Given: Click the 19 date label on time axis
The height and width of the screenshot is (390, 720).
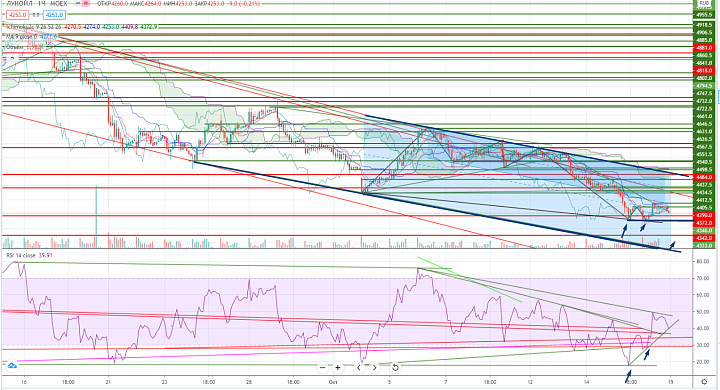Looking at the screenshot, I should click(x=671, y=382).
